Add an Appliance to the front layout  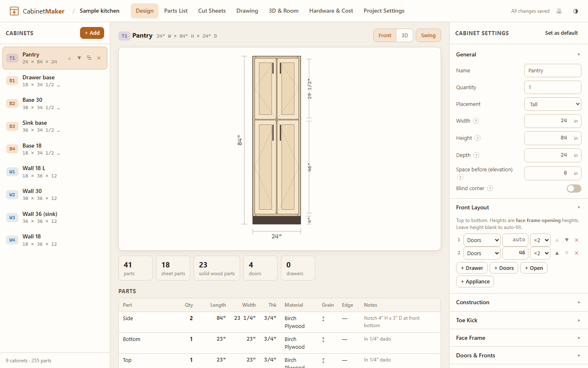pos(475,282)
